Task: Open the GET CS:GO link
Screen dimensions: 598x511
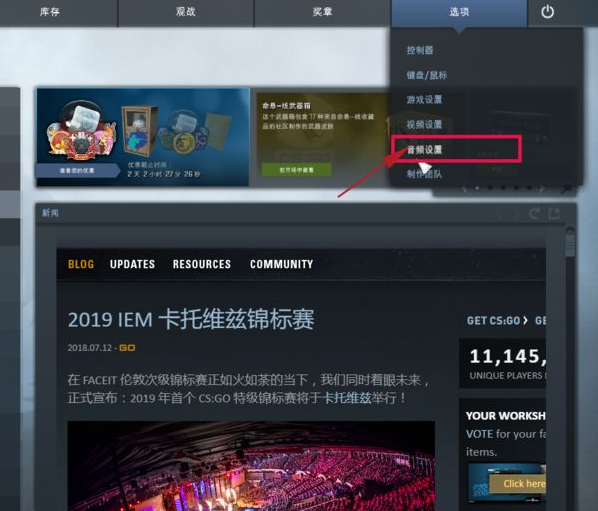Action: [x=497, y=321]
